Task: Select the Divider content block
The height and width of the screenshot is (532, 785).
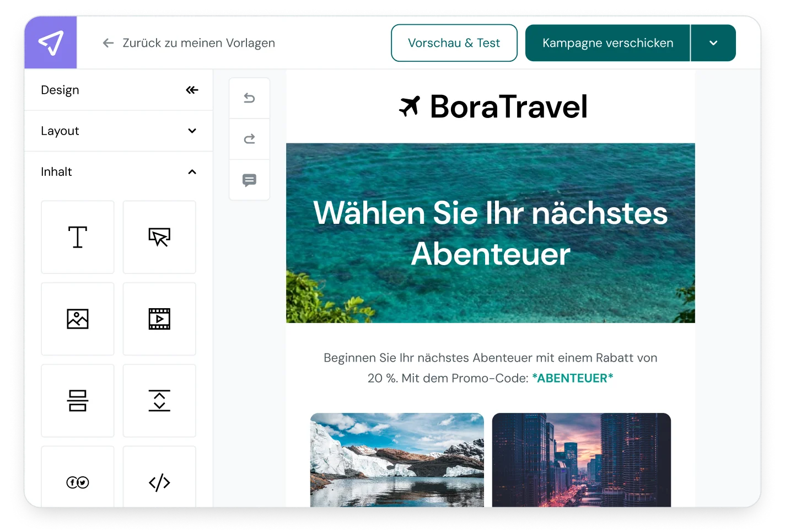Action: point(78,401)
